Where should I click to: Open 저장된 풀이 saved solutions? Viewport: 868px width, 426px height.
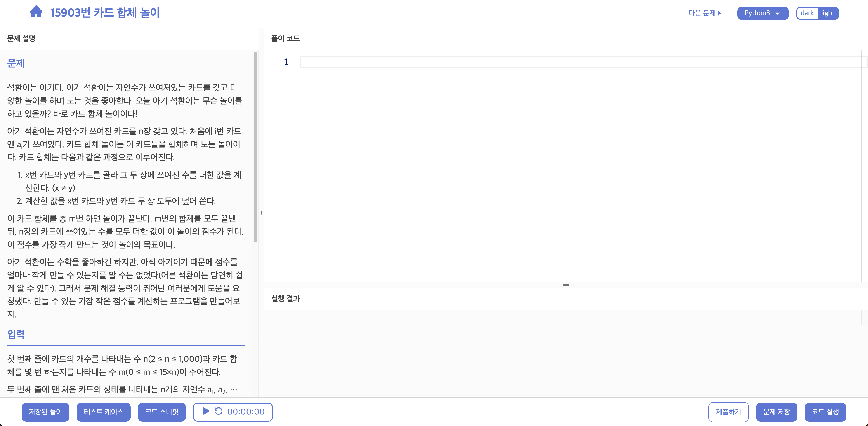tap(45, 412)
